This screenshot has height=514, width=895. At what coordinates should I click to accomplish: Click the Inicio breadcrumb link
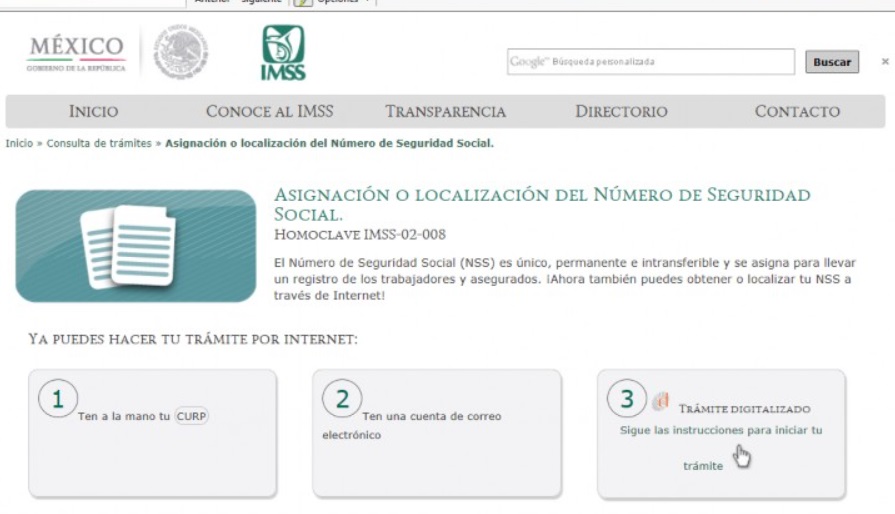coord(19,143)
